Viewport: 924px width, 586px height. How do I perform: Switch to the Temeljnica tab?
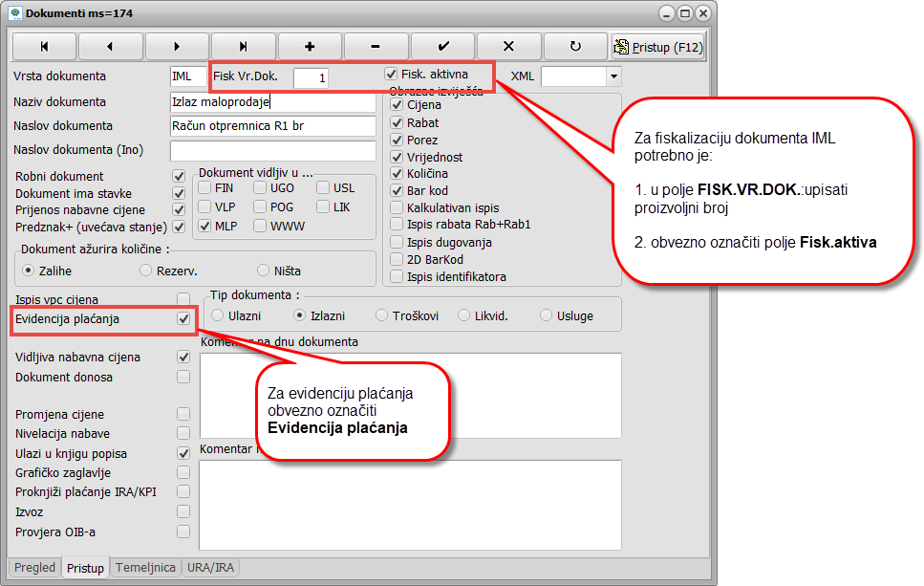click(145, 567)
